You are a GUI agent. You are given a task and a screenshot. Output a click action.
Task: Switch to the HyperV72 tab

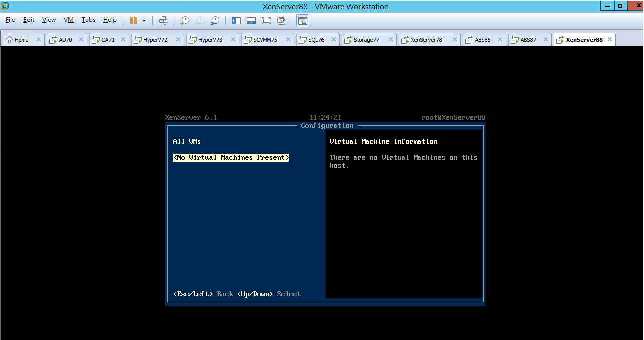pos(158,40)
